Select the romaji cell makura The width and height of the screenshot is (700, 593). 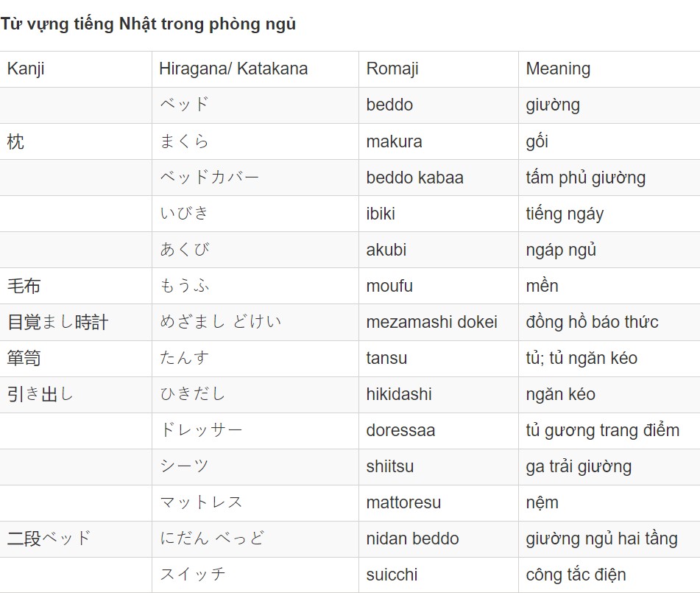(439, 141)
